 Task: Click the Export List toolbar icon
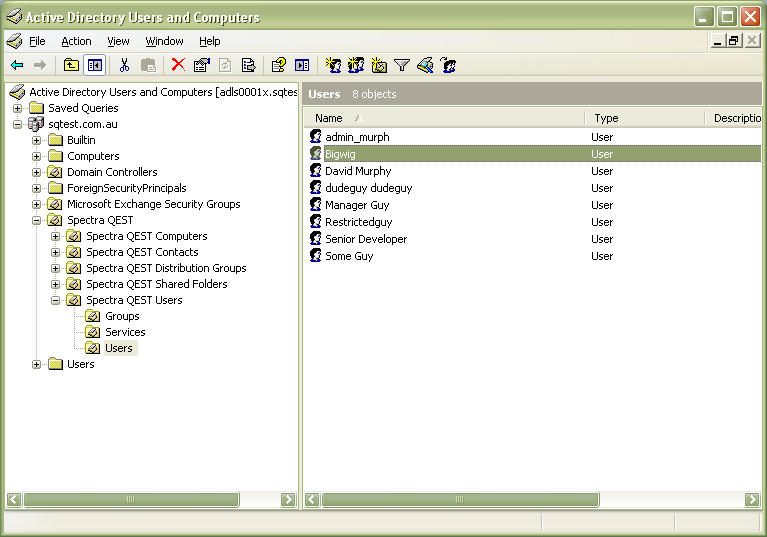[248, 65]
